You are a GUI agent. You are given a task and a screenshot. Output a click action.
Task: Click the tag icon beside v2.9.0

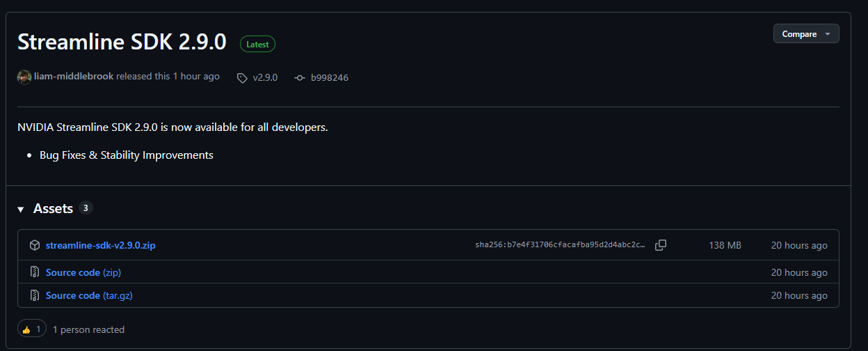pos(242,78)
